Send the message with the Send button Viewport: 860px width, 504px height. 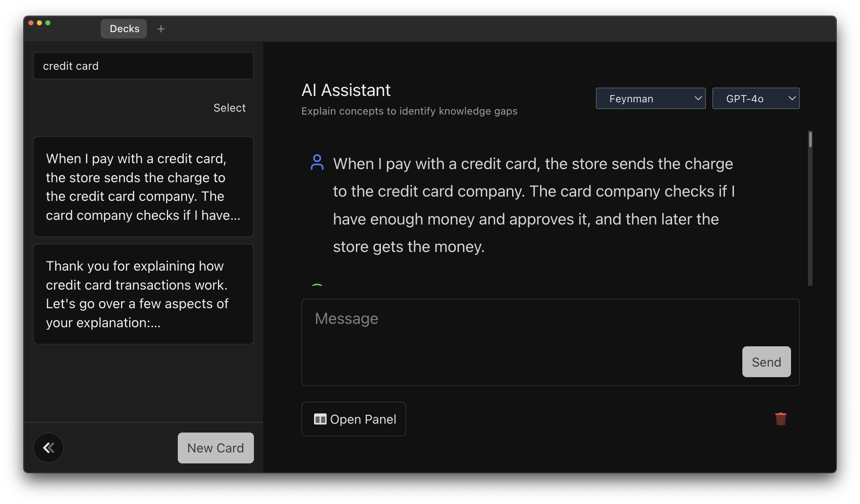766,362
